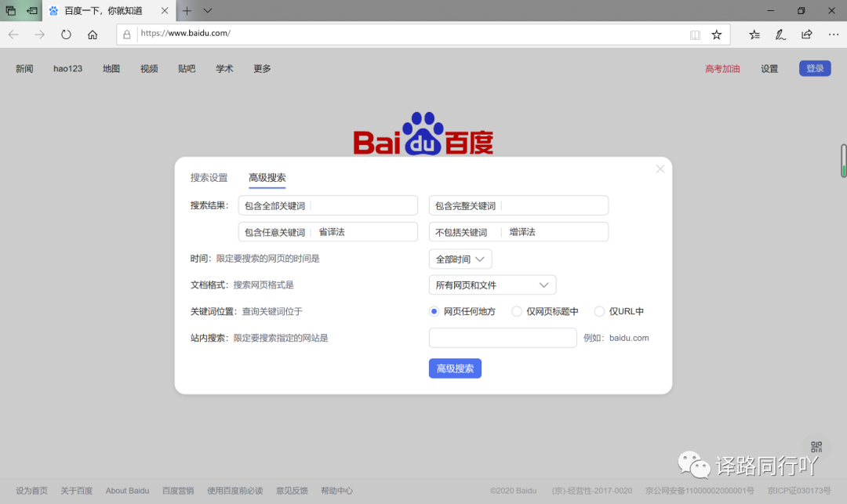Image resolution: width=847 pixels, height=504 pixels.
Task: Open 设置 at top right
Action: coord(769,68)
